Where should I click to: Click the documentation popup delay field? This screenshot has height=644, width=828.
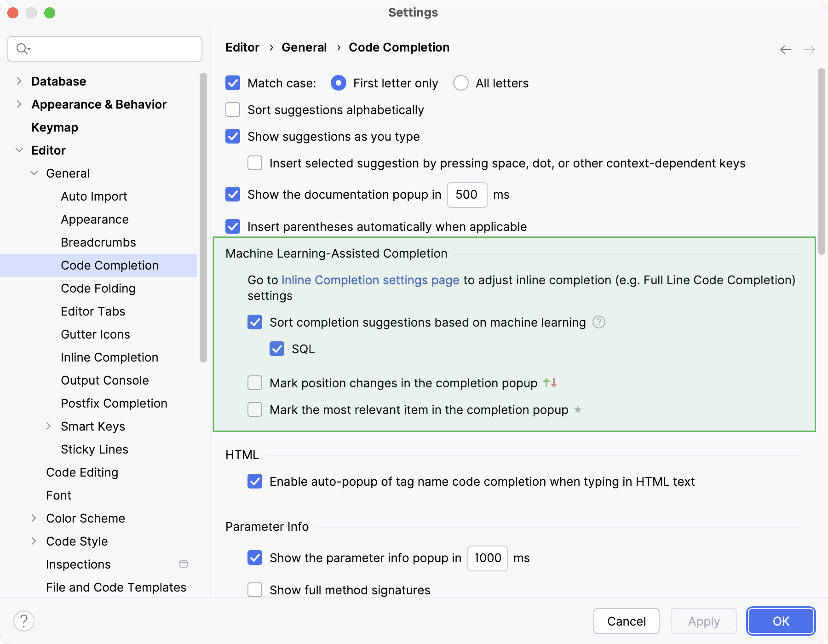[467, 195]
